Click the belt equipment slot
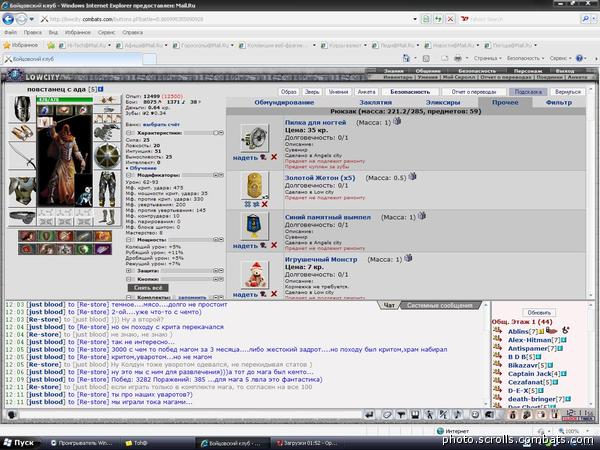The image size is (600, 450). click(22, 217)
